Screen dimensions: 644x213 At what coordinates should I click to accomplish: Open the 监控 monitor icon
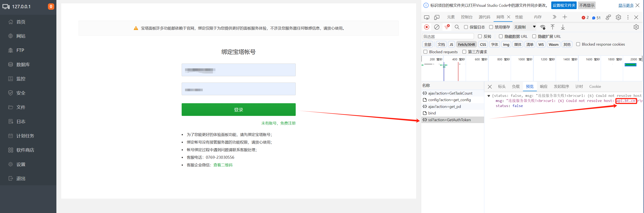(11, 79)
